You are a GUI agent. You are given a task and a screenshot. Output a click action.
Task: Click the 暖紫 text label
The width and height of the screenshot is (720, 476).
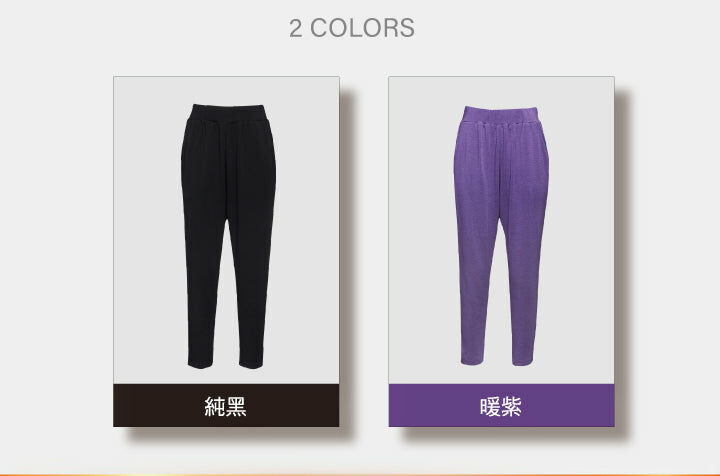501,406
